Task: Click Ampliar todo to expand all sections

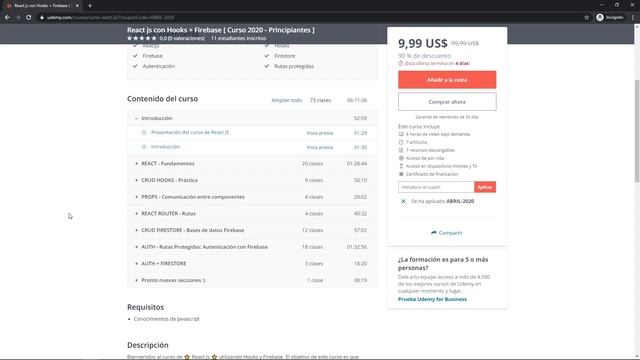Action: pyautogui.click(x=287, y=100)
